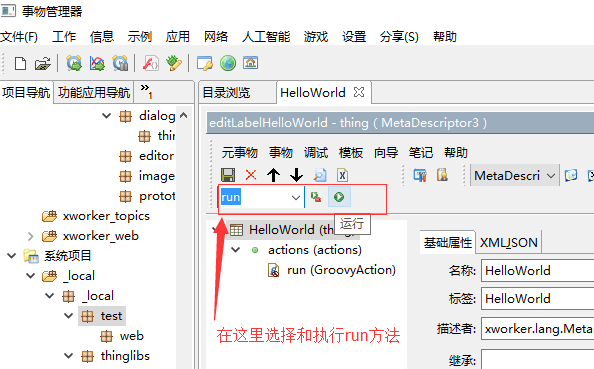594x369 pixels.
Task: Open the 分享(S) menu
Action: coord(399,37)
